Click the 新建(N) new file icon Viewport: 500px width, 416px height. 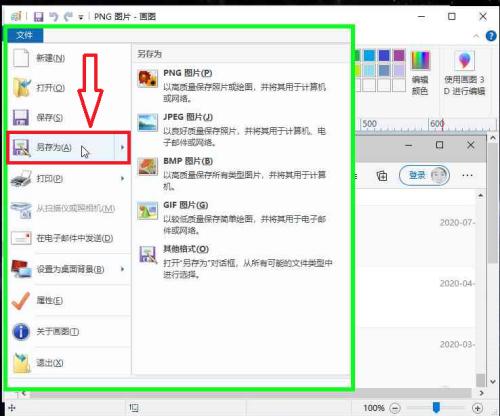coord(21,58)
